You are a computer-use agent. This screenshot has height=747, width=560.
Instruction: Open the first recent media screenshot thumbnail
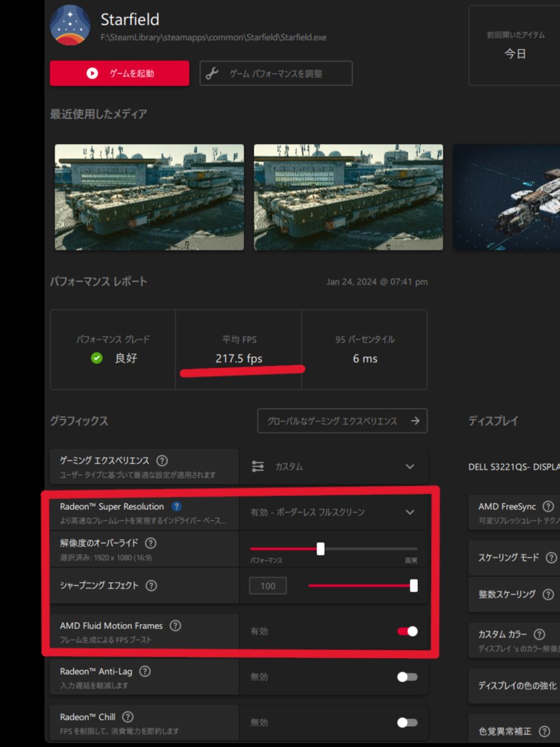click(x=149, y=197)
